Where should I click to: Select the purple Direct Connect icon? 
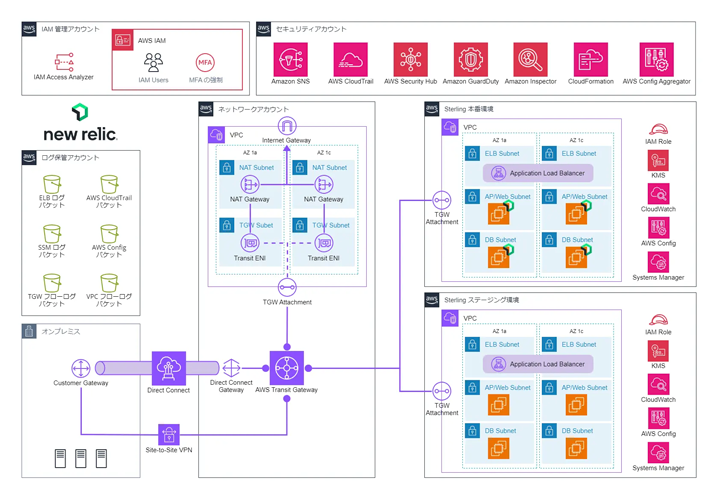pyautogui.click(x=168, y=367)
